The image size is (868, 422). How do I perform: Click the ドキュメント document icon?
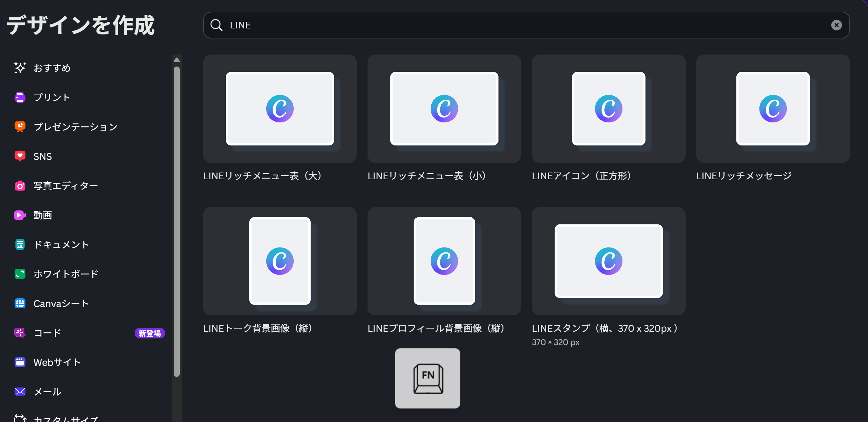pos(20,244)
